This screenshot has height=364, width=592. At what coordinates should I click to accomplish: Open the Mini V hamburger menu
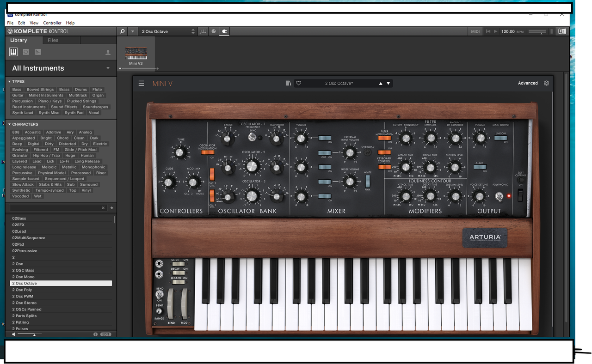coord(142,83)
